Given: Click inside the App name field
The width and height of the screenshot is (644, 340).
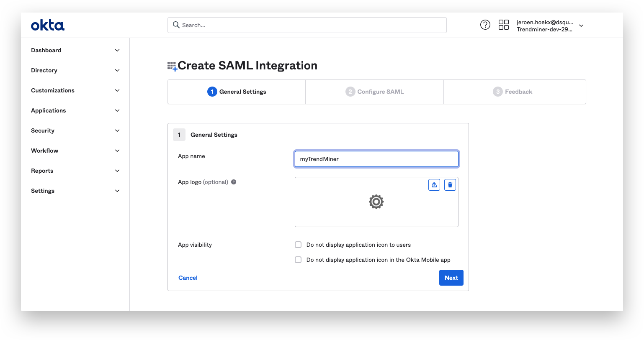Looking at the screenshot, I should click(x=376, y=159).
